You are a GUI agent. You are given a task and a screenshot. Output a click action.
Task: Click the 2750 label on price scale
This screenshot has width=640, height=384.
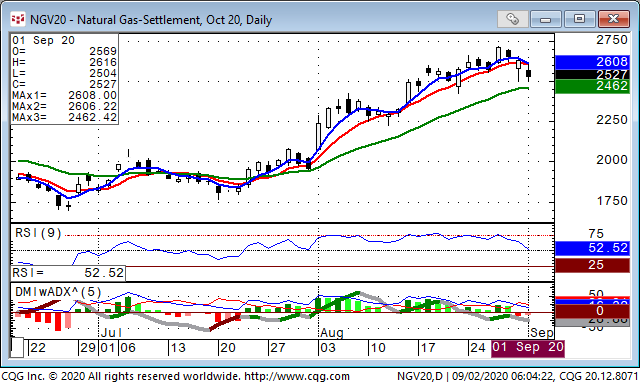[x=611, y=40]
